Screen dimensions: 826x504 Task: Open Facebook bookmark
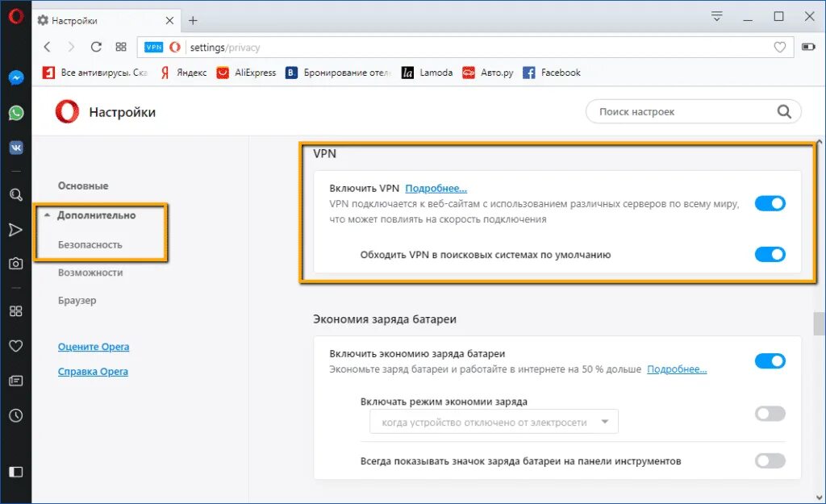552,73
